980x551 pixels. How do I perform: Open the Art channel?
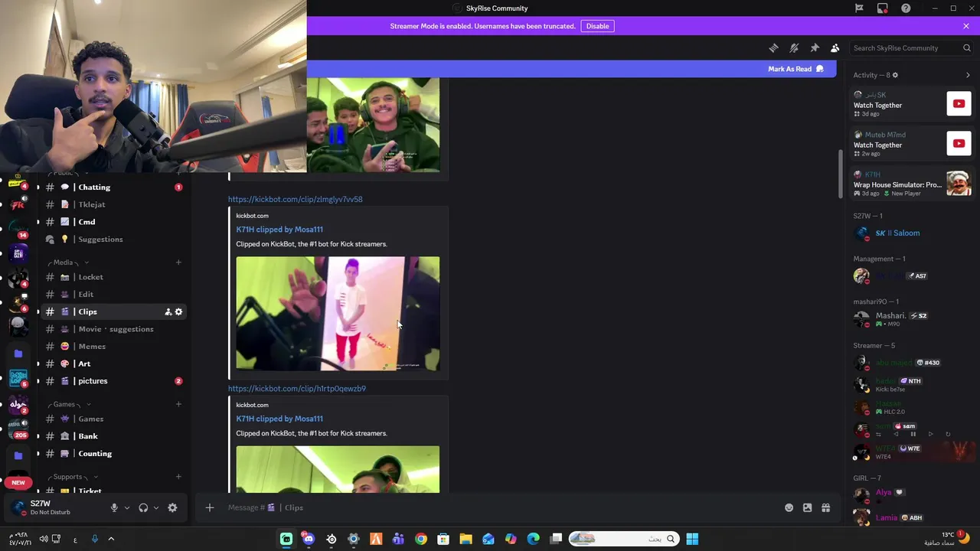click(x=113, y=364)
